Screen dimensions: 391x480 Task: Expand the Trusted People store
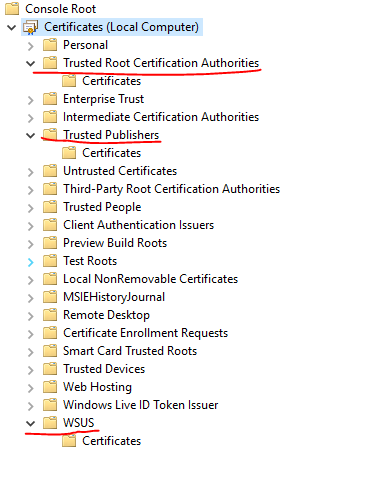pos(31,208)
